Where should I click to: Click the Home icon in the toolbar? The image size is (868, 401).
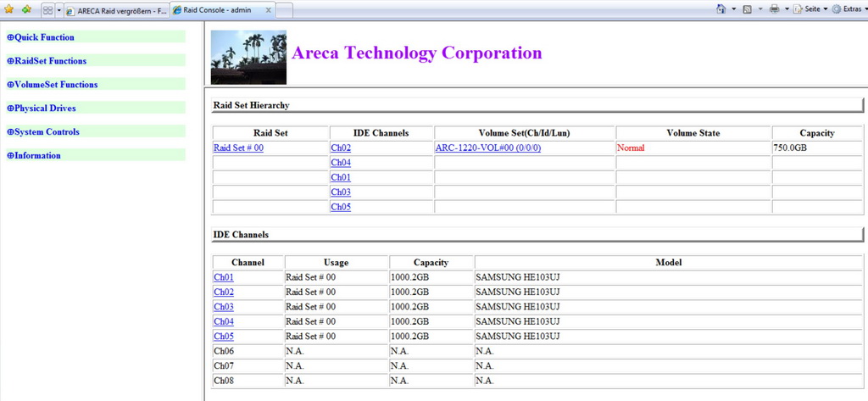coord(721,9)
